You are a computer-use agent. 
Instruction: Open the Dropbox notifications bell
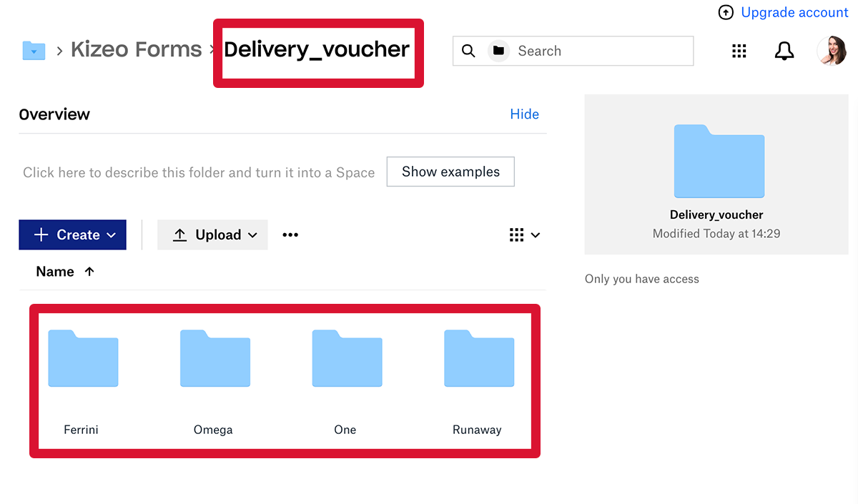[784, 50]
